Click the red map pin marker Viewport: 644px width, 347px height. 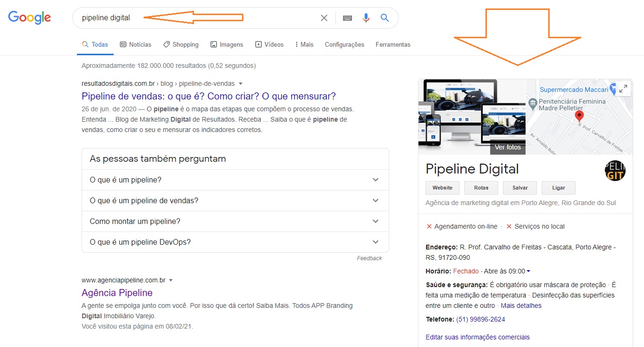(579, 115)
